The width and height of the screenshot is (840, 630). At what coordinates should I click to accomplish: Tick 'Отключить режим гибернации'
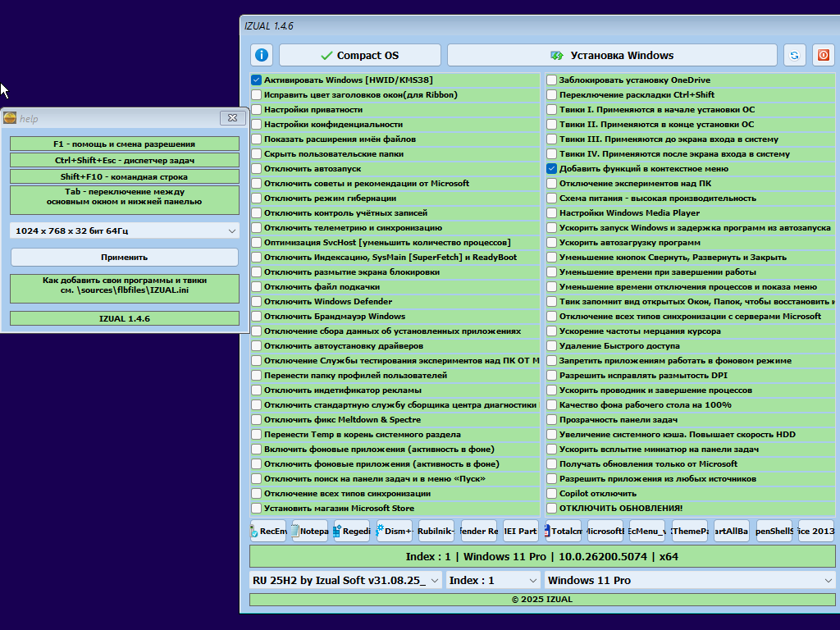coord(256,198)
